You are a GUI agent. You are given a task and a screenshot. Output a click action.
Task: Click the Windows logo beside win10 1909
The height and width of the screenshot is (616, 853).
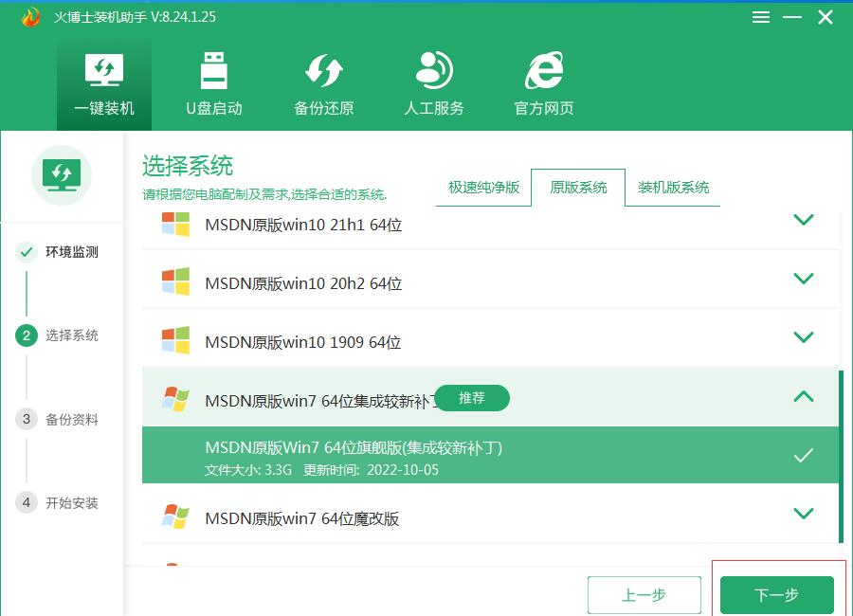click(175, 340)
